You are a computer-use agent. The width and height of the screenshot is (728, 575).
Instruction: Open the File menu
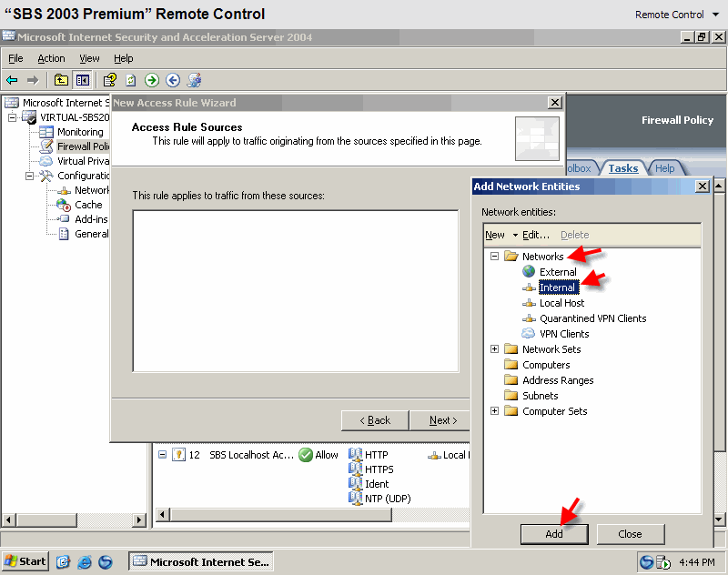15,58
